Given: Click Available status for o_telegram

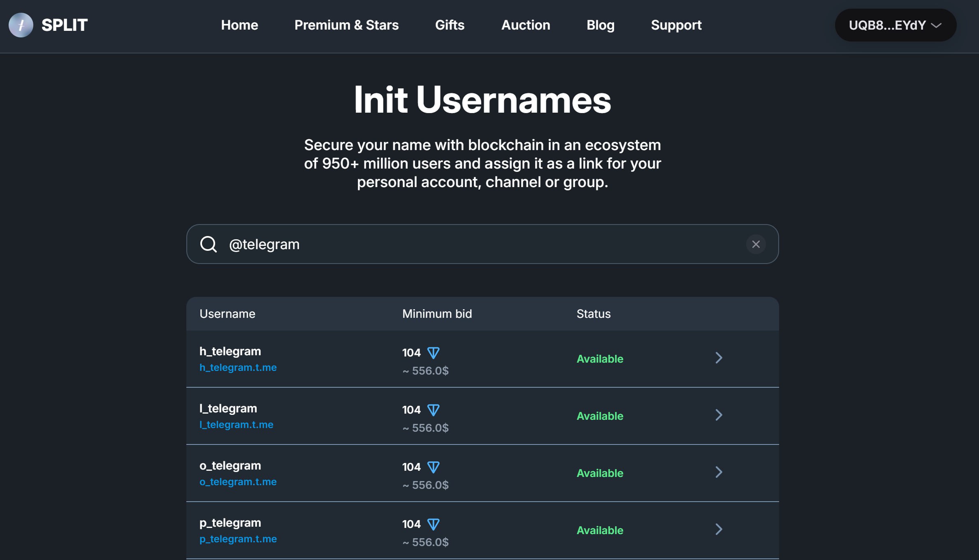Looking at the screenshot, I should (x=600, y=473).
